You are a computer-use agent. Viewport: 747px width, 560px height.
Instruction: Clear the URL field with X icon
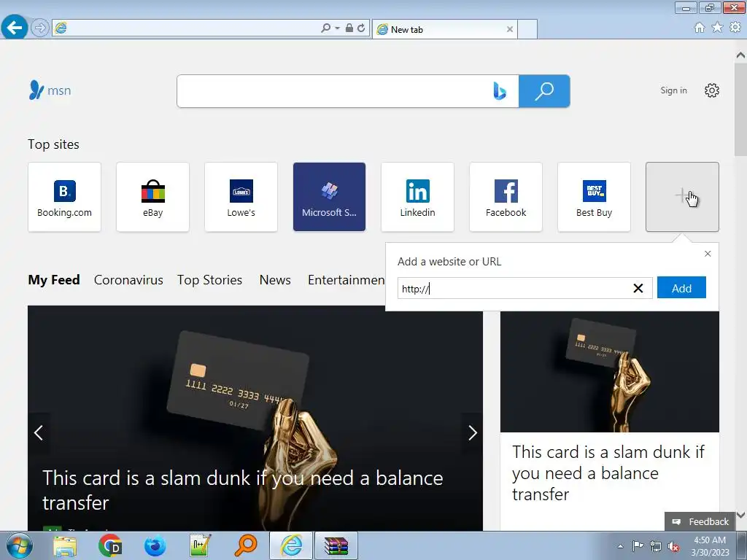click(x=638, y=288)
